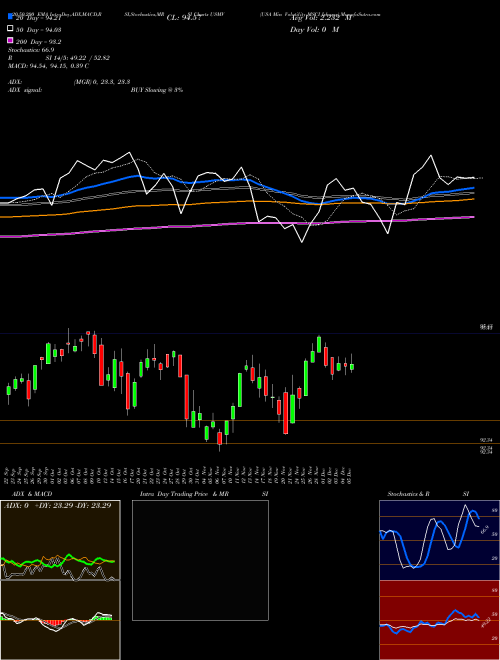
Task: Click the 'Stochastics: 66.9' readout
Action: 31,50
